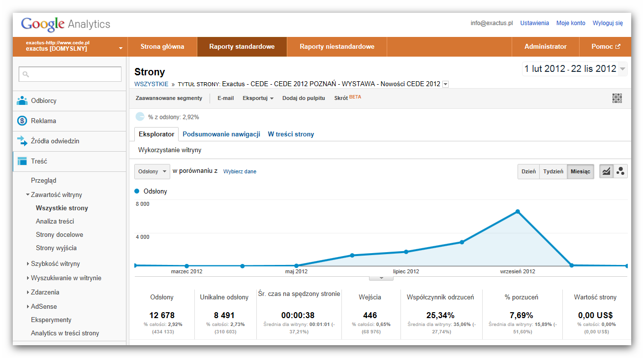The width and height of the screenshot is (644, 358).
Task: Expand the Zdarzenia section
Action: pyautogui.click(x=28, y=292)
